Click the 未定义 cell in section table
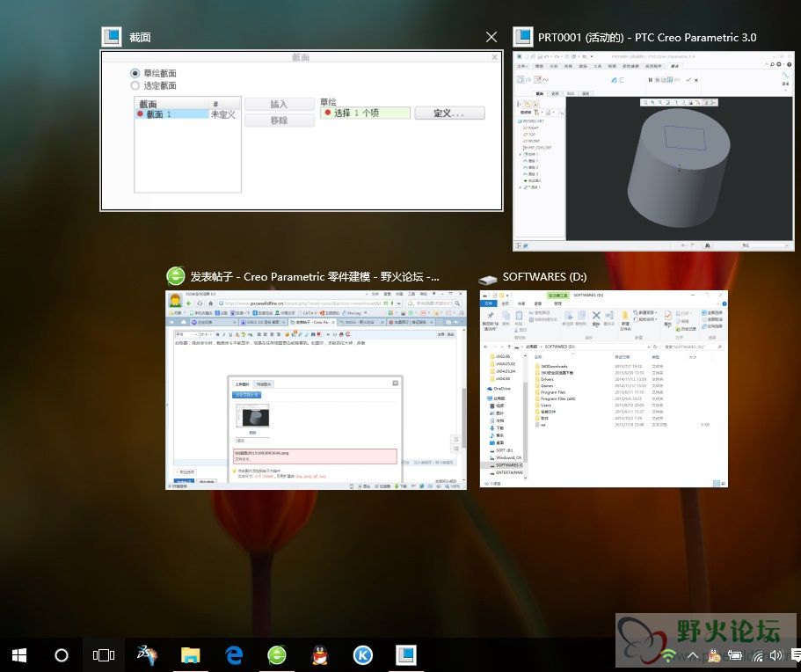Screen dimensions: 801x672 223,114
